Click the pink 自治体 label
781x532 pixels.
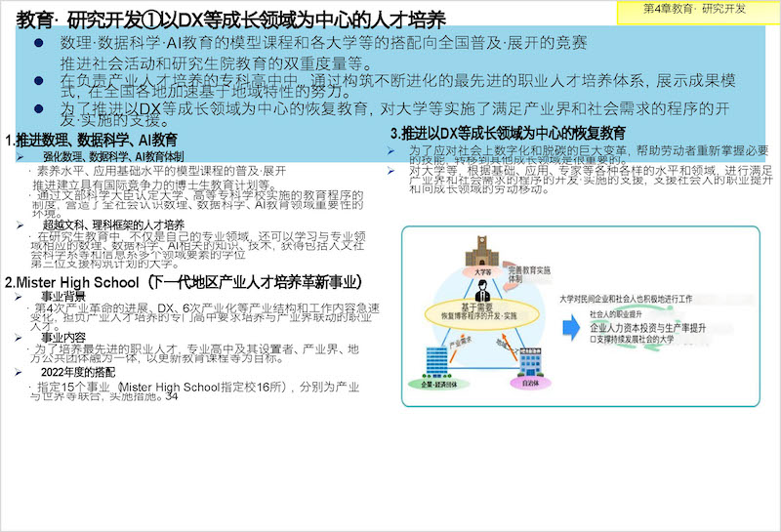(528, 386)
